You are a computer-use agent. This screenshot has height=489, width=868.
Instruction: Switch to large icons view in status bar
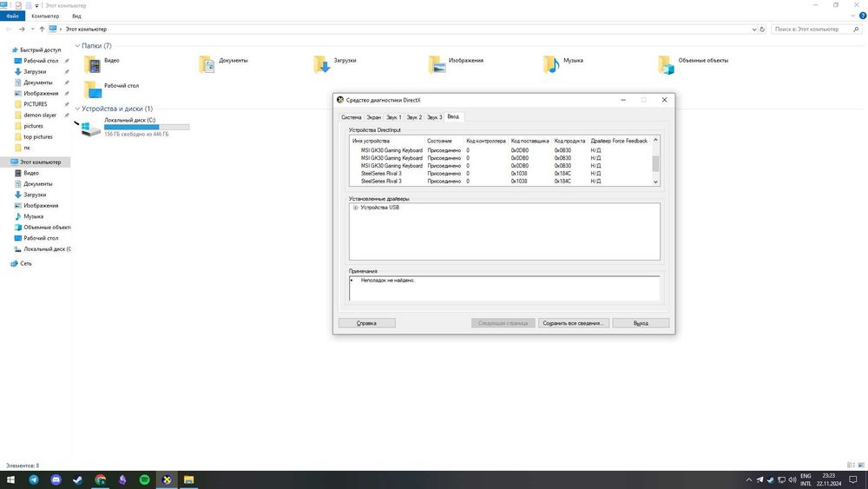861,466
